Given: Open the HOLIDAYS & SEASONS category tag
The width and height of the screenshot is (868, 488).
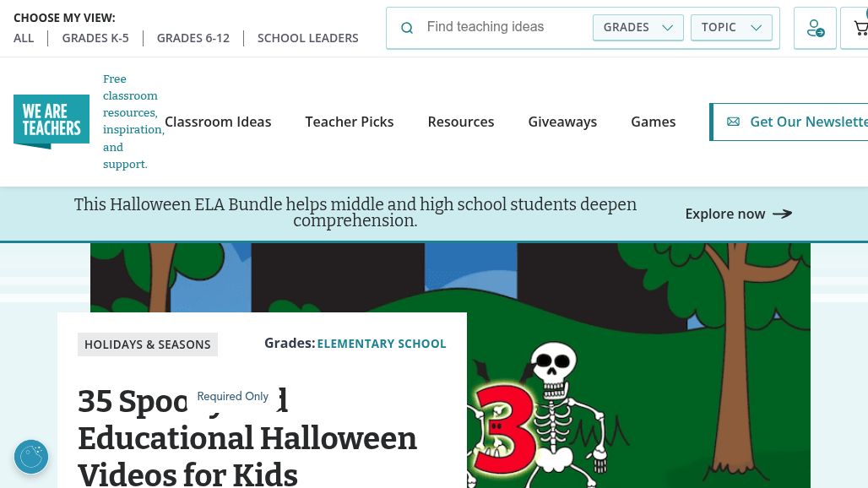Looking at the screenshot, I should 147,344.
